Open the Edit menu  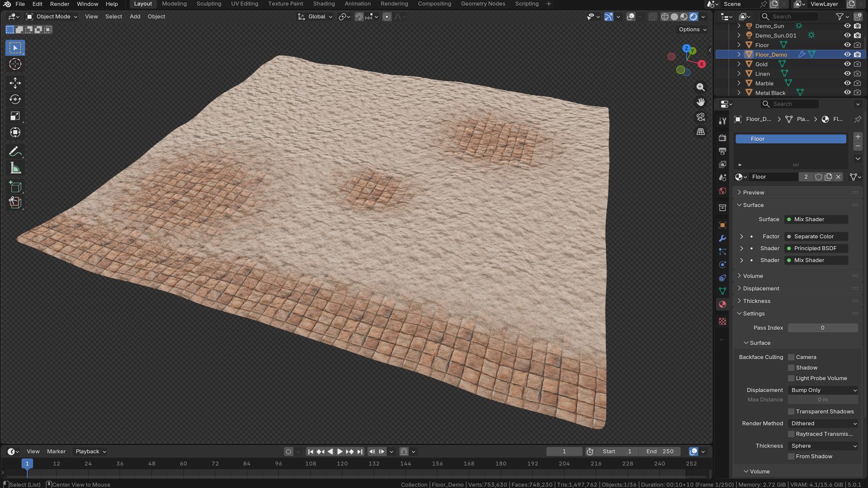(38, 4)
